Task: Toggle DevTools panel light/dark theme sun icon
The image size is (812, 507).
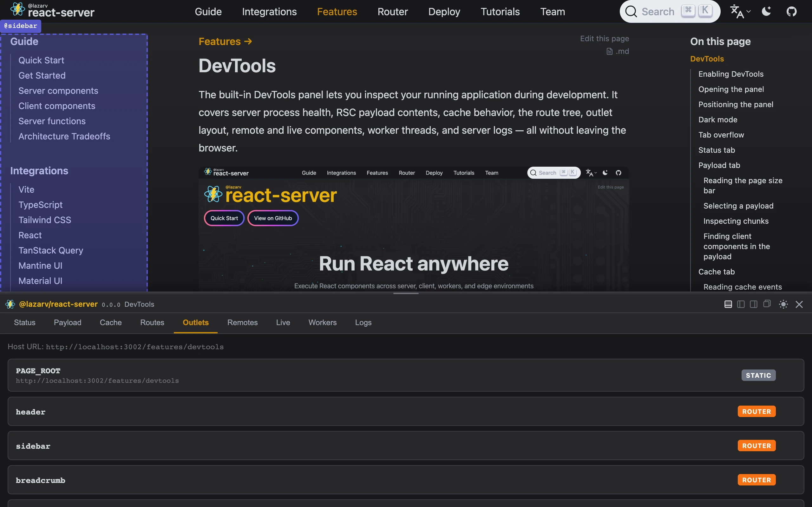Action: (x=783, y=304)
